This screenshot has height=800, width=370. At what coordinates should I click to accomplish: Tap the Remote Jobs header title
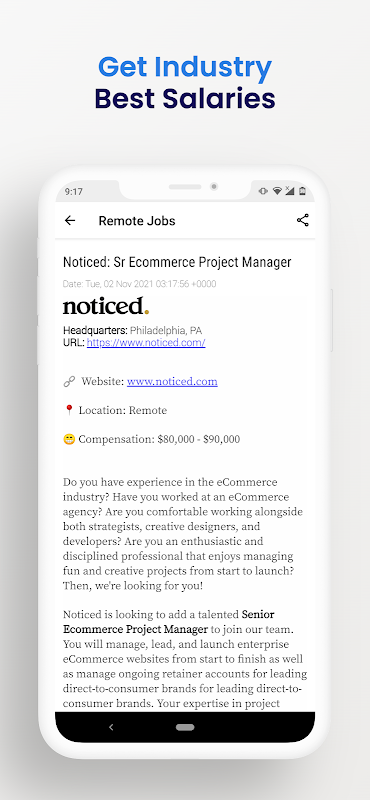(137, 221)
